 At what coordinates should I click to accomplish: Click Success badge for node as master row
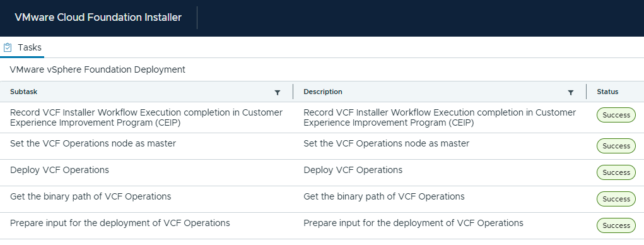click(x=616, y=146)
